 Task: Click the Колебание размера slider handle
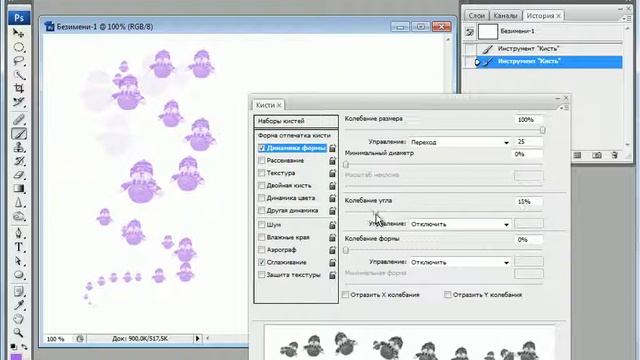pyautogui.click(x=542, y=130)
